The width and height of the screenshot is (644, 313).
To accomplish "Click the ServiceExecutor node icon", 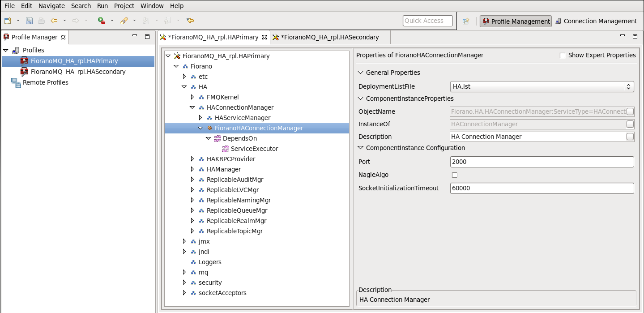I will (x=226, y=149).
